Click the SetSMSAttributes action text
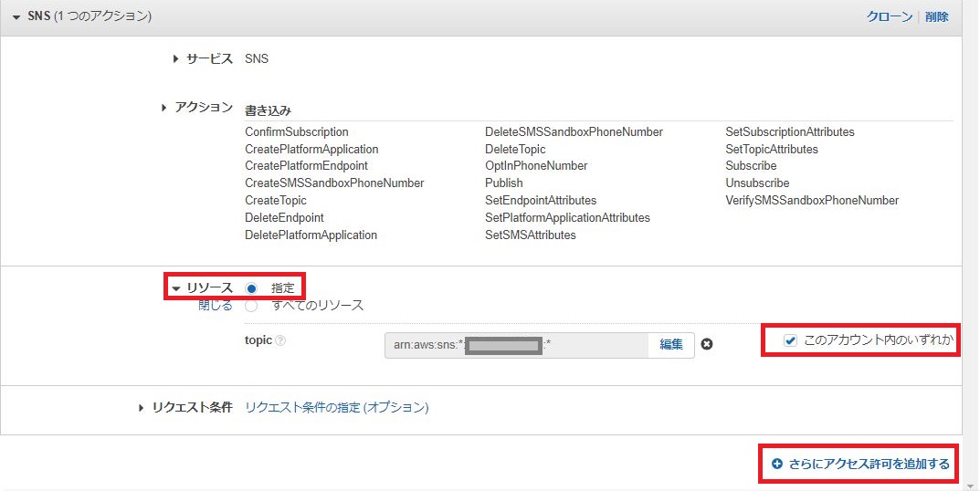The image size is (980, 491). pyautogui.click(x=531, y=235)
